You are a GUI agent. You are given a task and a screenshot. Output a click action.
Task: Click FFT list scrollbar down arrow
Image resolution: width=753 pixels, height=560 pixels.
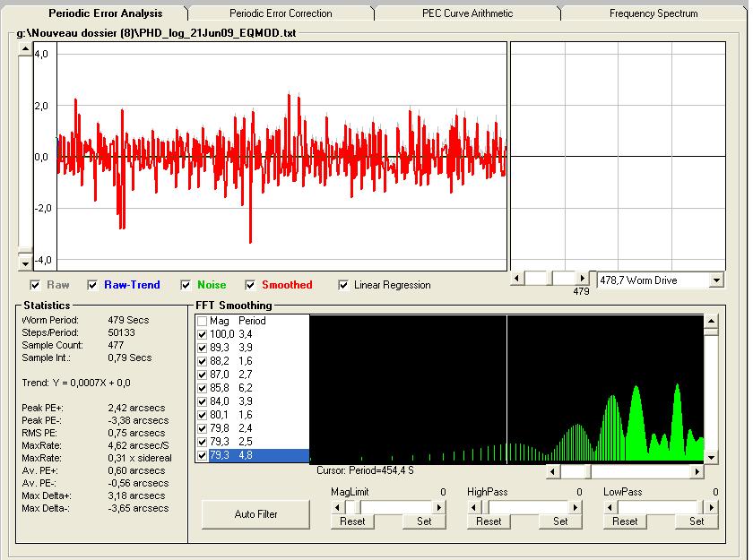(711, 458)
